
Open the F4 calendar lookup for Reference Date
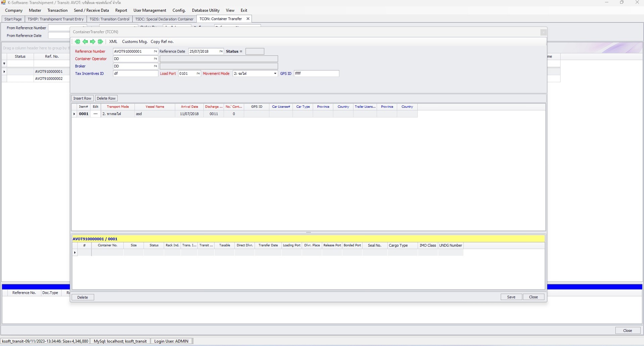pos(221,51)
